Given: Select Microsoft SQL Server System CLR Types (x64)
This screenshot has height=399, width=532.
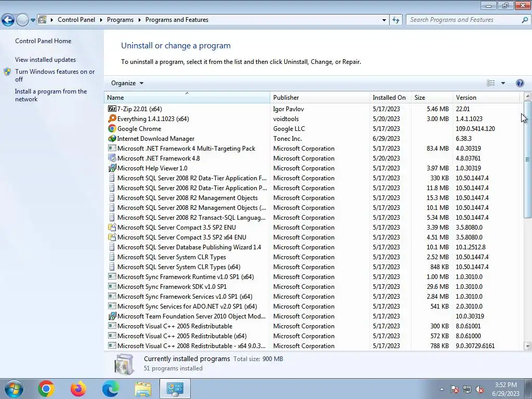Looking at the screenshot, I should point(312,267).
